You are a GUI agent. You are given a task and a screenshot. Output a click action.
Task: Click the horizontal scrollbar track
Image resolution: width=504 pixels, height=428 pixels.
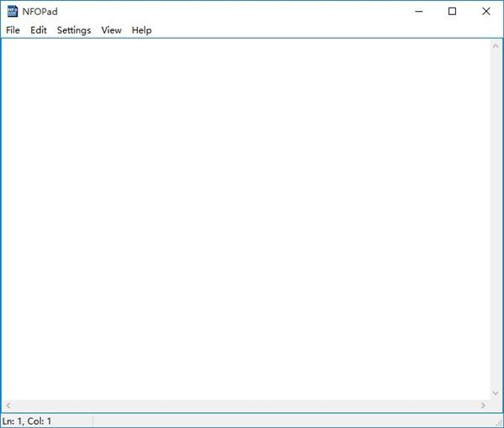coord(246,405)
